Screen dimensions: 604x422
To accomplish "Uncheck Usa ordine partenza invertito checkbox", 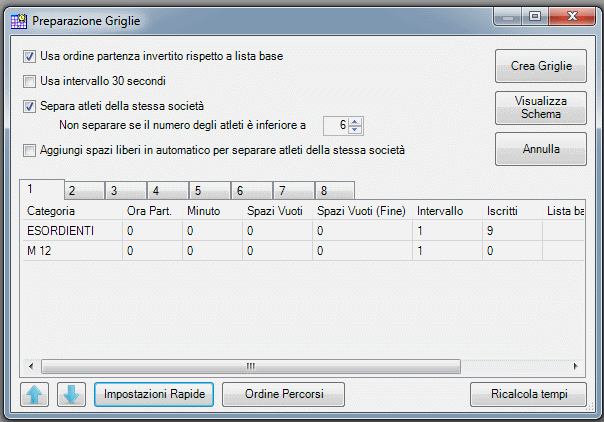I will point(30,57).
